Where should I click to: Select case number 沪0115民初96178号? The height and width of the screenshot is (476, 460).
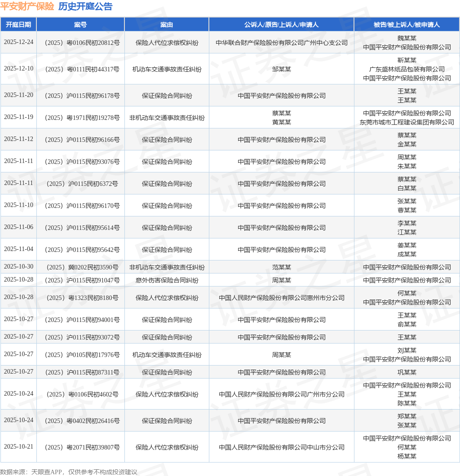82,96
